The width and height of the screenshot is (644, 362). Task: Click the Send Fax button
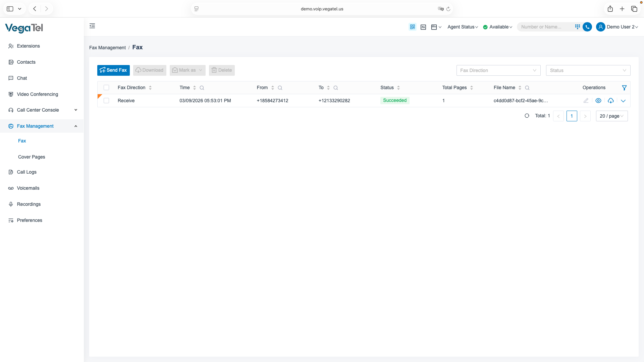[x=113, y=70]
